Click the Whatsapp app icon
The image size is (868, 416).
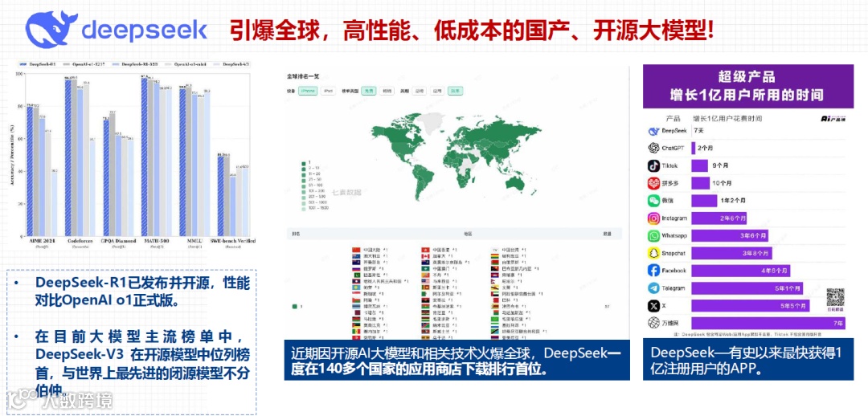click(x=653, y=235)
